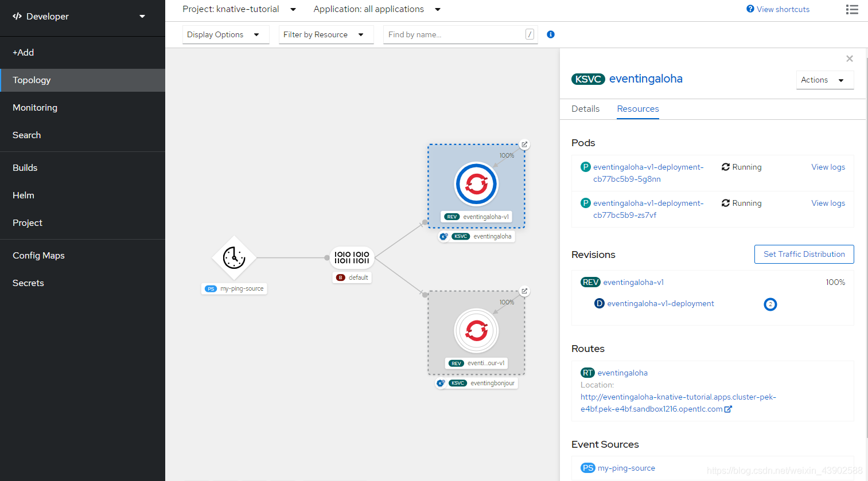The height and width of the screenshot is (481, 868).
Task: Click P badge of pod ending 5g8nn
Action: [x=586, y=167]
